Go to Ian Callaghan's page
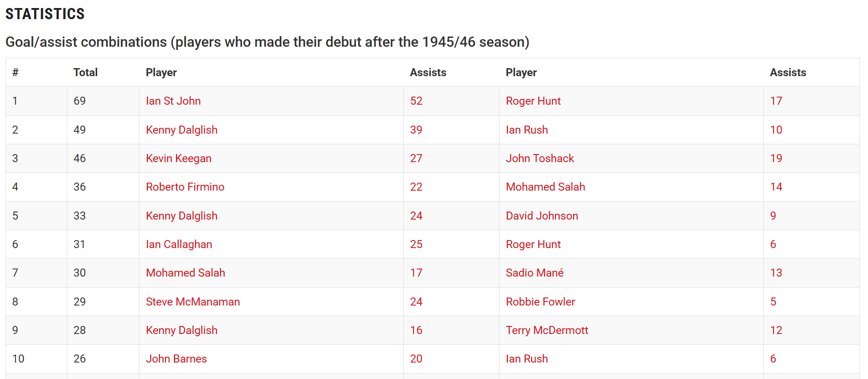 pos(179,245)
